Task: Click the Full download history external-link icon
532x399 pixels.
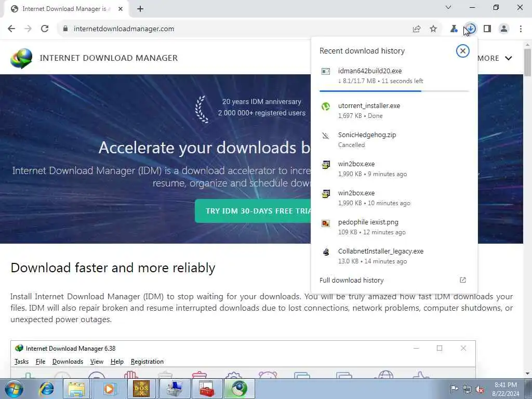Action: click(x=463, y=280)
